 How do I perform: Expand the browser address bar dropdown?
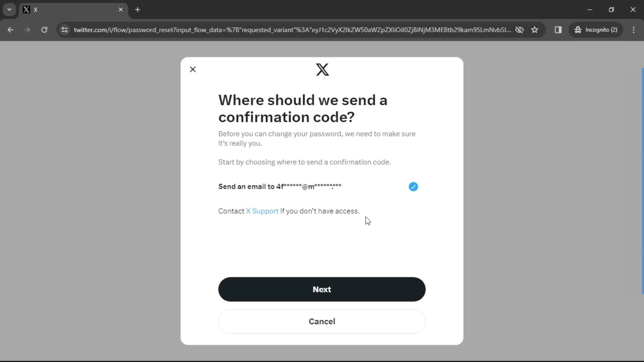[x=9, y=9]
